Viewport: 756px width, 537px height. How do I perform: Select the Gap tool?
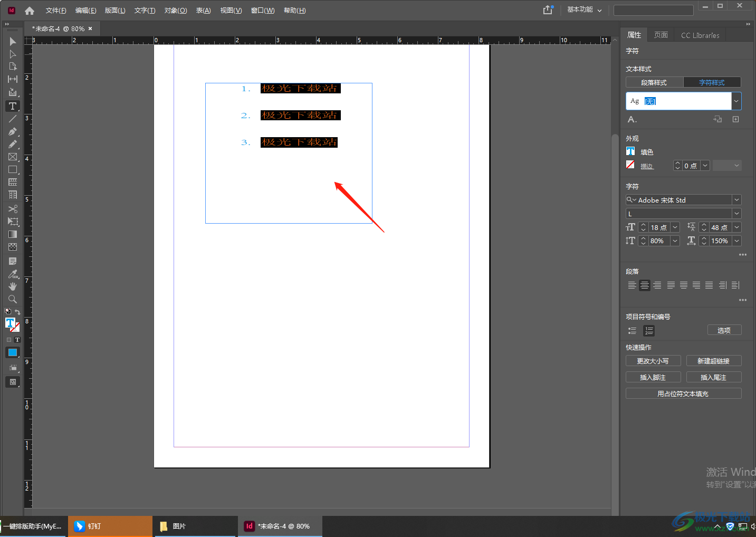point(13,79)
